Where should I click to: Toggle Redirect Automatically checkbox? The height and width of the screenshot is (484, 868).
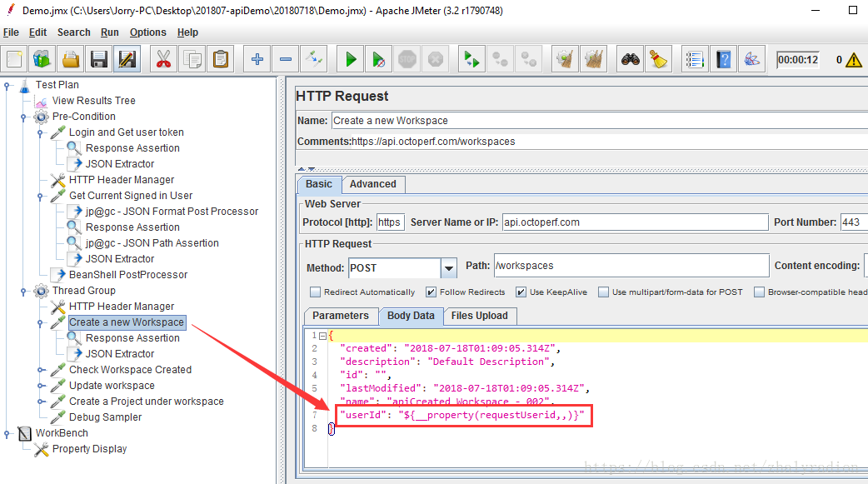(x=316, y=292)
